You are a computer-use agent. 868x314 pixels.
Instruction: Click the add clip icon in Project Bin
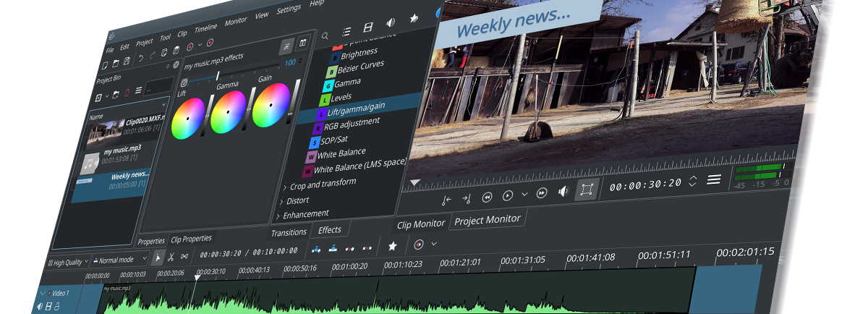click(x=98, y=98)
